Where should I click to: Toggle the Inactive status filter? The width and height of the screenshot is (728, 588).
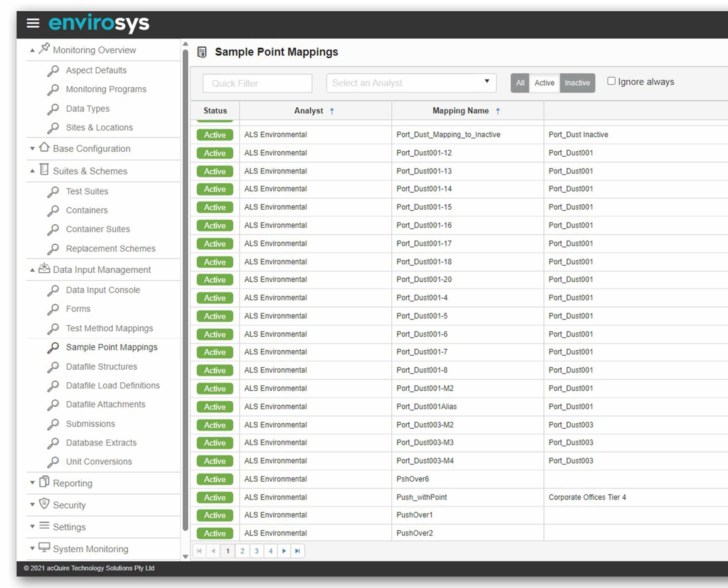click(577, 83)
